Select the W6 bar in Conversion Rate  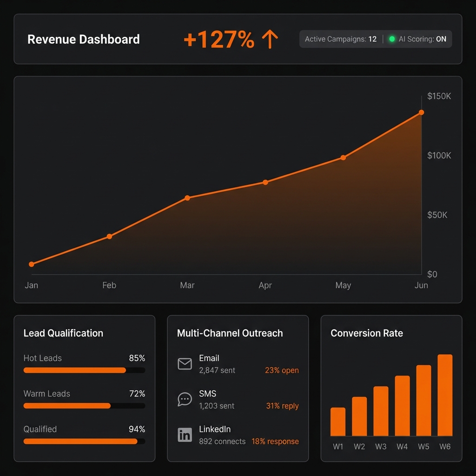[445, 395]
